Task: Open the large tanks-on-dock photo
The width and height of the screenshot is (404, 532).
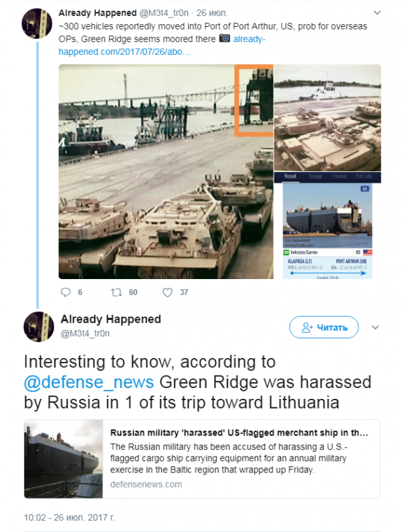Action: (x=166, y=171)
